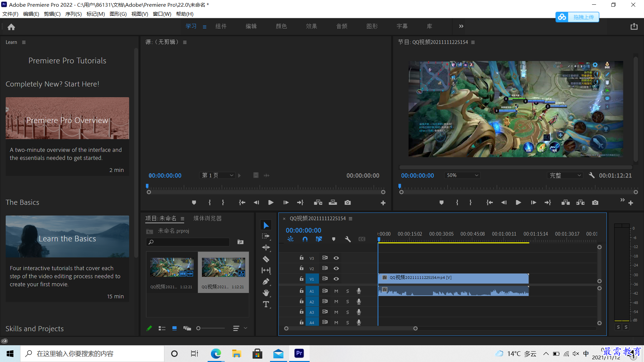Viewport: 644px width, 362px height.
Task: Export frame in Program Monitor
Action: point(595,202)
